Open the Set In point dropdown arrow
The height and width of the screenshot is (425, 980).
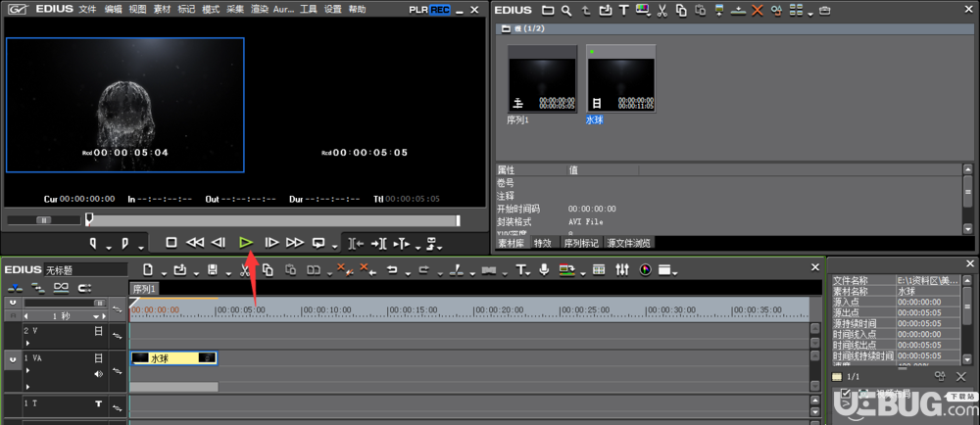click(x=108, y=247)
